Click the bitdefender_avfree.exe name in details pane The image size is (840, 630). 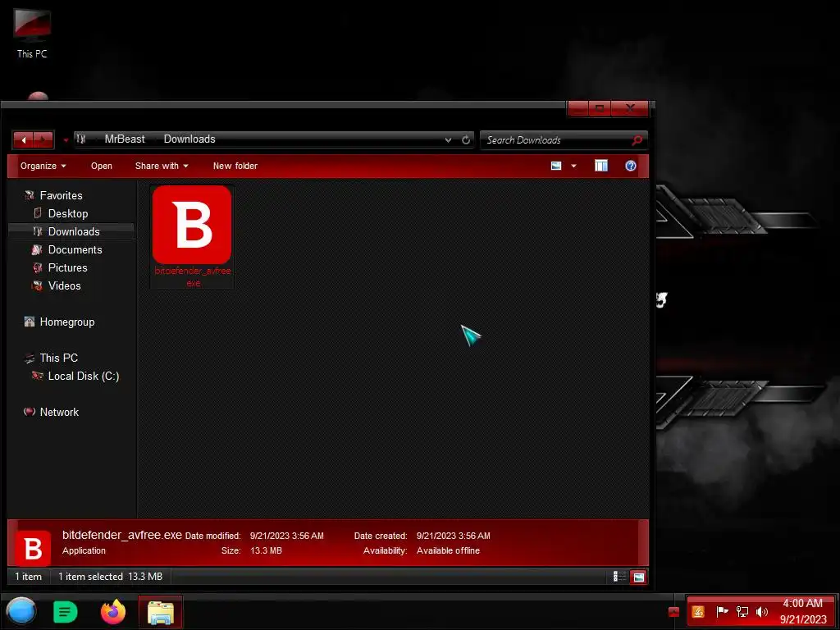[122, 535]
